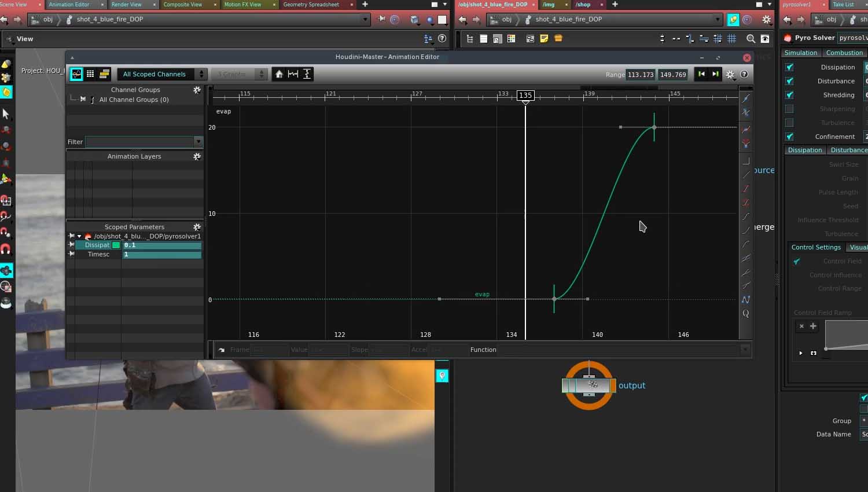Open dopesheet view with yellow bars icon
Viewport: 868px width, 492px height.
[x=104, y=74]
